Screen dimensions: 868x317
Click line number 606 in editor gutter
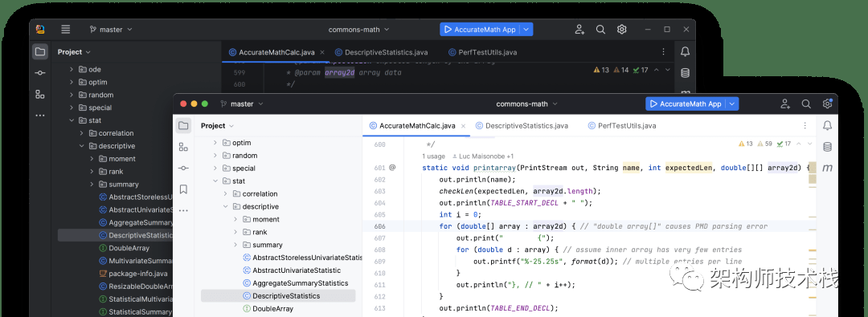(x=379, y=226)
